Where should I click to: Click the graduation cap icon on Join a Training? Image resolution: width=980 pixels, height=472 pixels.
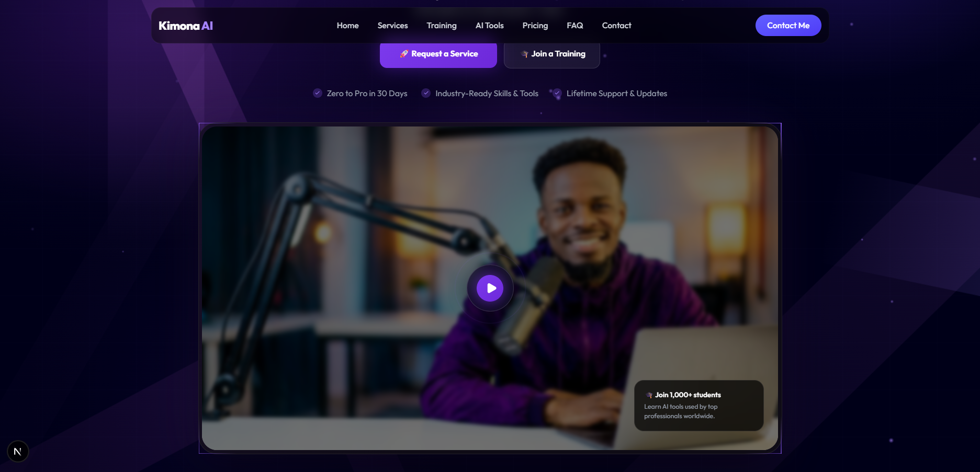coord(525,54)
